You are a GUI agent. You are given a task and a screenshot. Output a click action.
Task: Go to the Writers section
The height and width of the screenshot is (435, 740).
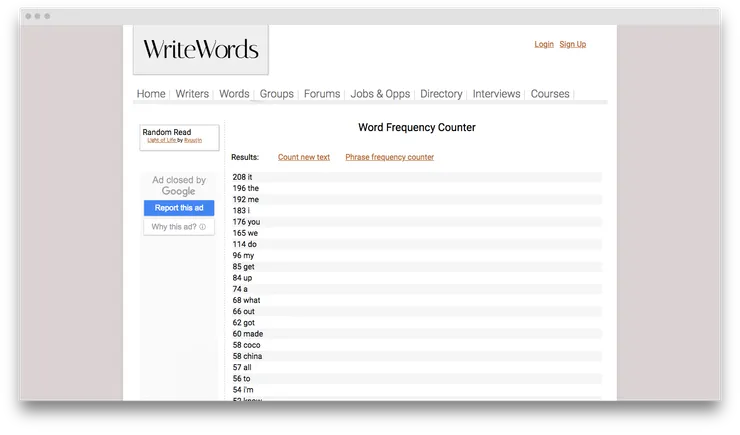click(x=192, y=94)
